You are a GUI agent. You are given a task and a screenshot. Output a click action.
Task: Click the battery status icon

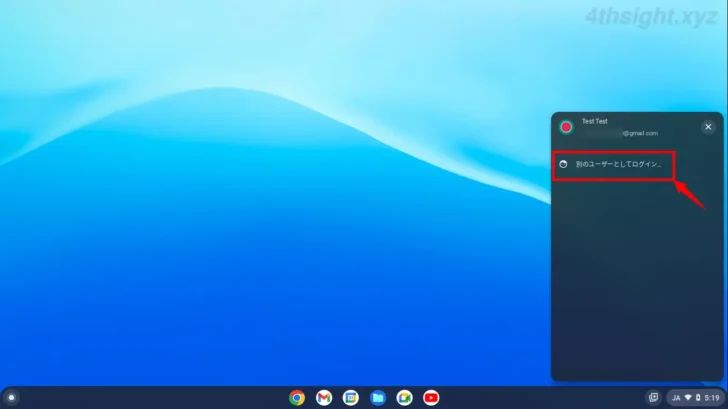(698, 397)
